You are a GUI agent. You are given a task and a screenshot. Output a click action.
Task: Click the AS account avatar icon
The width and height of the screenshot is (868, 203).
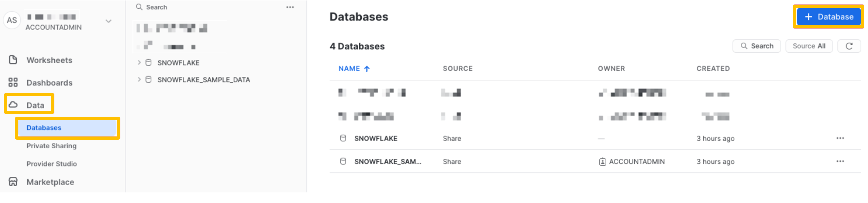12,20
